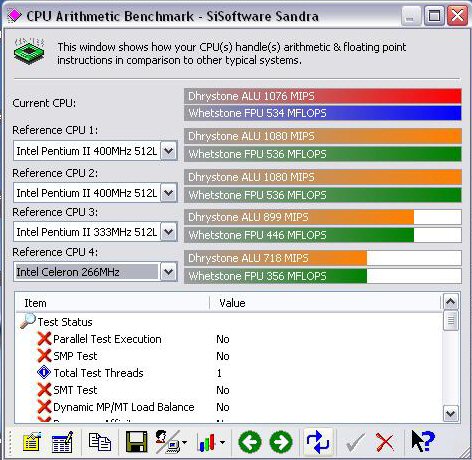Viewport: 472px width, 460px height.
Task: Click the table edit pencil icon
Action: point(63,442)
